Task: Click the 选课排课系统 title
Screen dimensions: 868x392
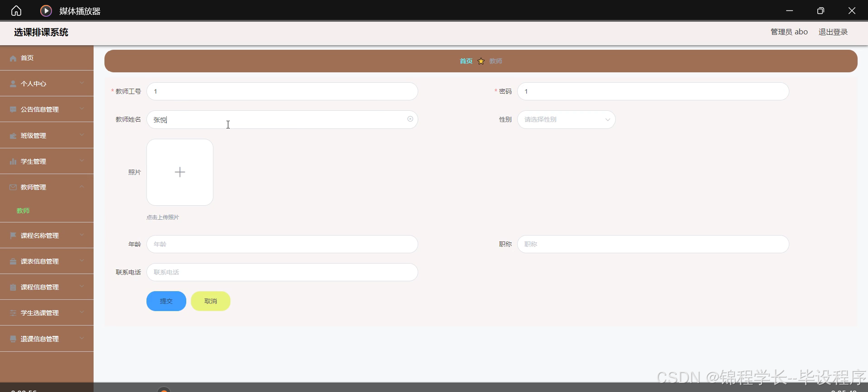Action: (x=41, y=32)
